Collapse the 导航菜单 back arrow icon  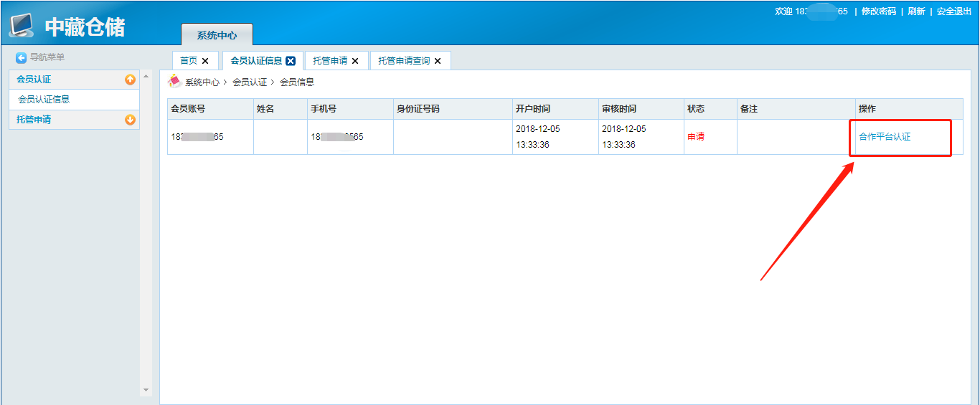click(22, 57)
